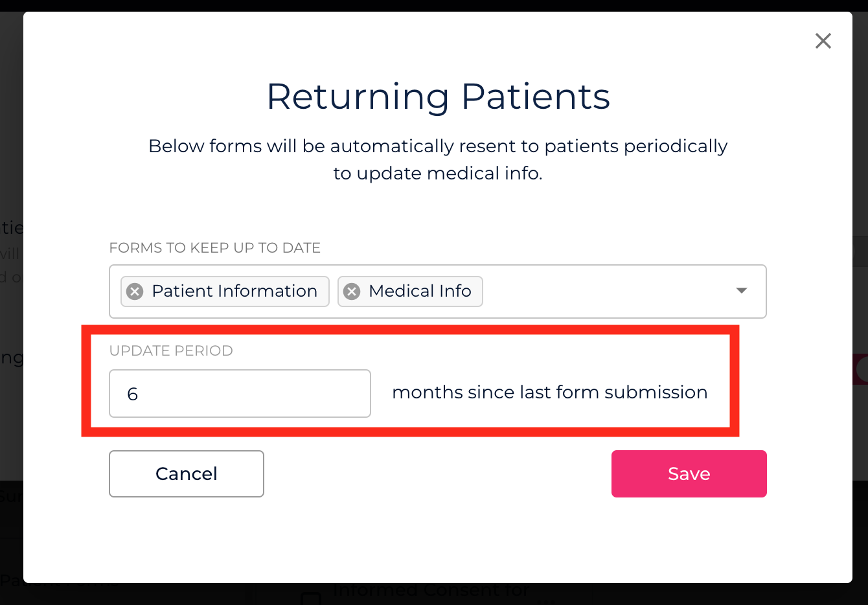Save the returning patients settings
The width and height of the screenshot is (868, 605).
click(689, 474)
